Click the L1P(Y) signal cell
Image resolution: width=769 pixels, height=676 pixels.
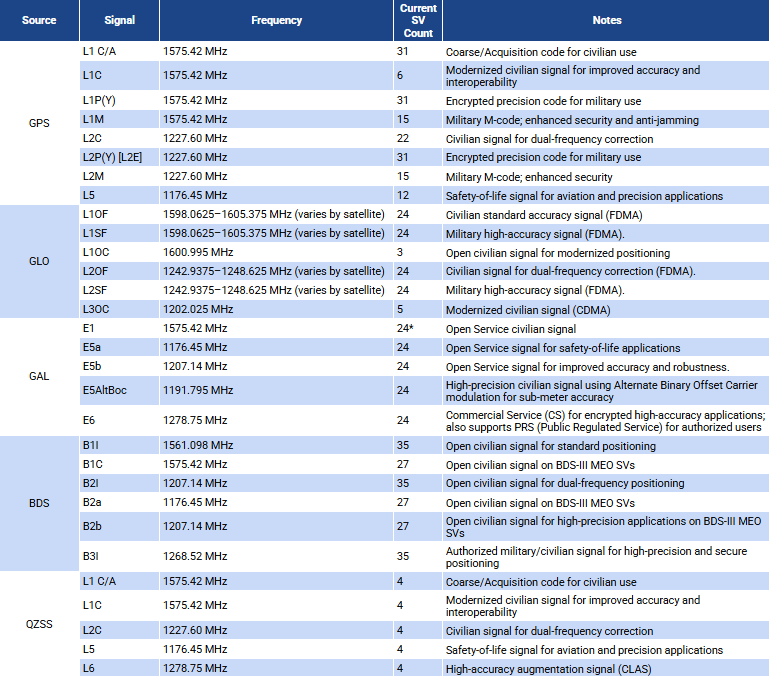(119, 100)
